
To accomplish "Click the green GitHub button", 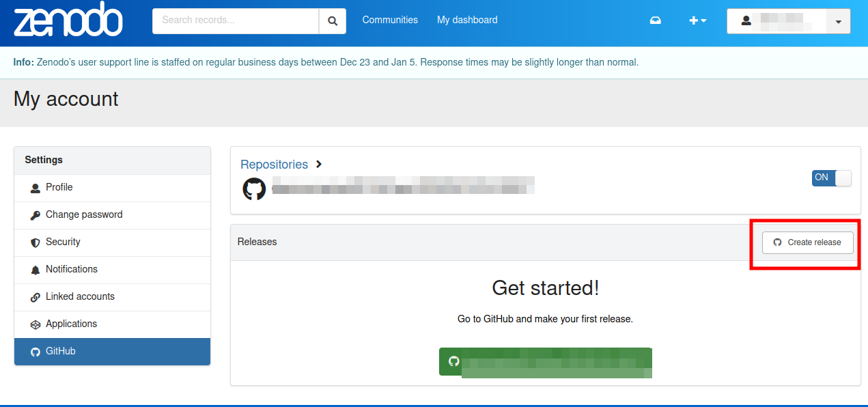I will click(x=545, y=362).
